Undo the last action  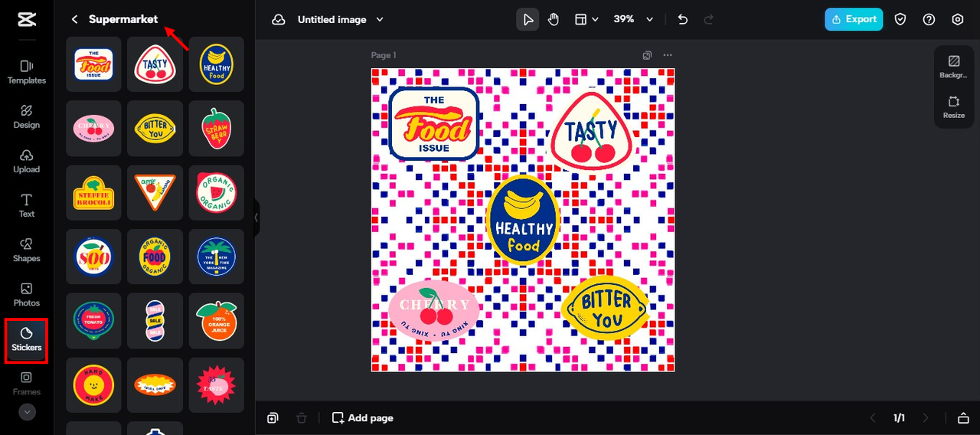[x=683, y=19]
